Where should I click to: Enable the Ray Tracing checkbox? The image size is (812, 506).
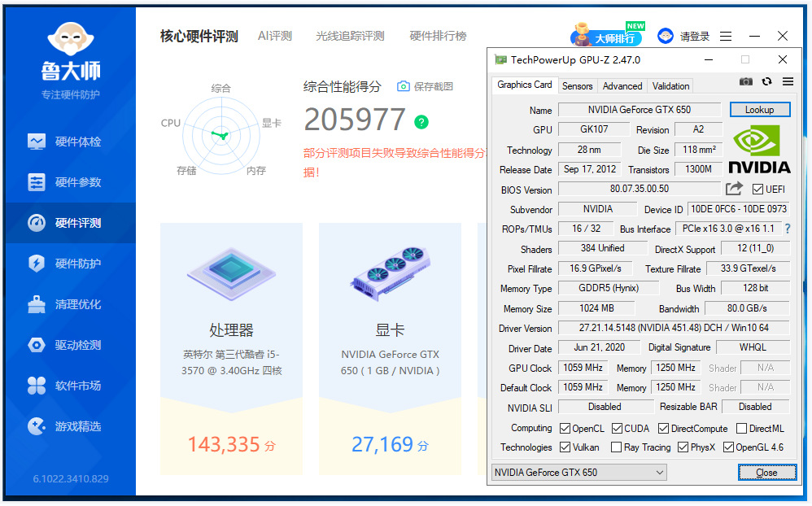tap(616, 447)
